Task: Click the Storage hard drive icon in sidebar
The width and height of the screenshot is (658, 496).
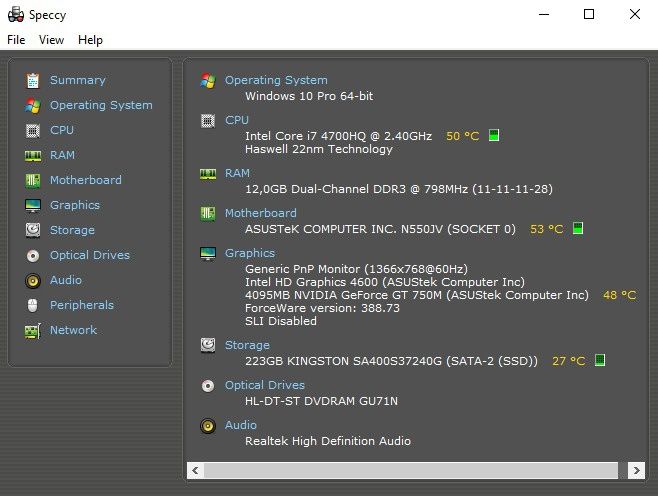Action: (33, 230)
